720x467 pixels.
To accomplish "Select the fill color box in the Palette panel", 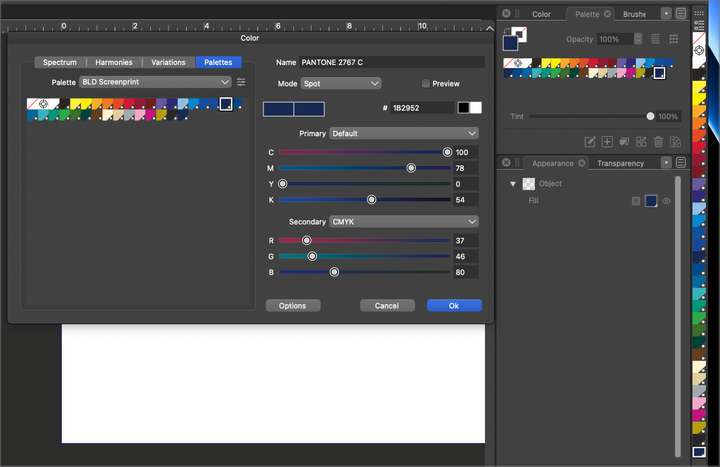I will [x=511, y=43].
